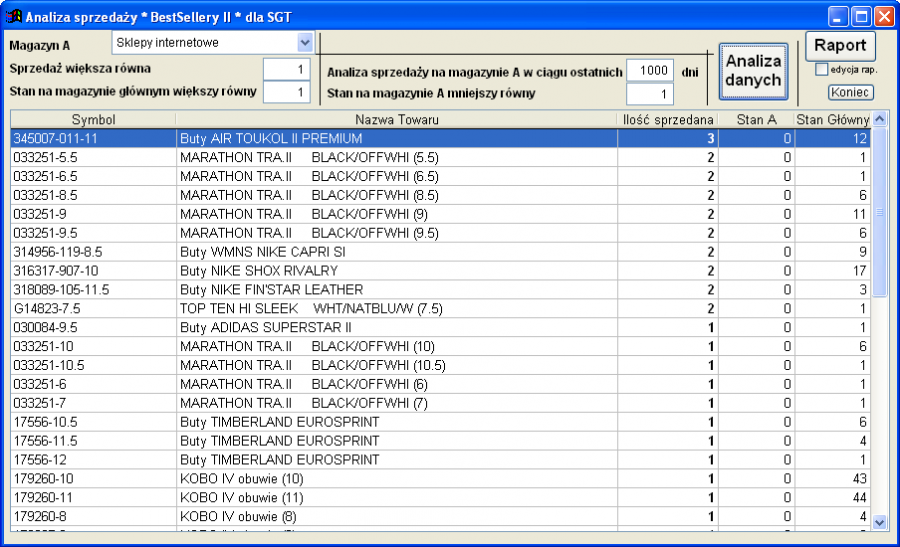Select symbol 17556-10.5
Image resolution: width=900 pixels, height=547 pixels.
pyautogui.click(x=45, y=422)
